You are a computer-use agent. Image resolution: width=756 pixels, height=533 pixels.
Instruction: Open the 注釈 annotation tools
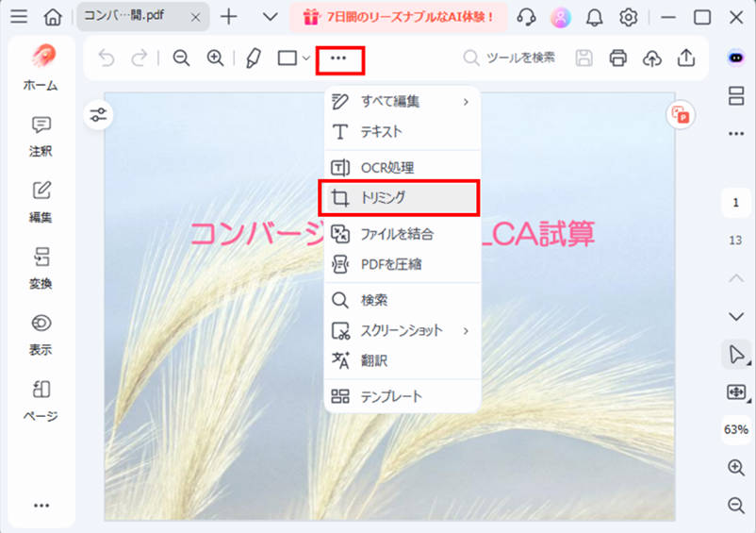point(41,137)
